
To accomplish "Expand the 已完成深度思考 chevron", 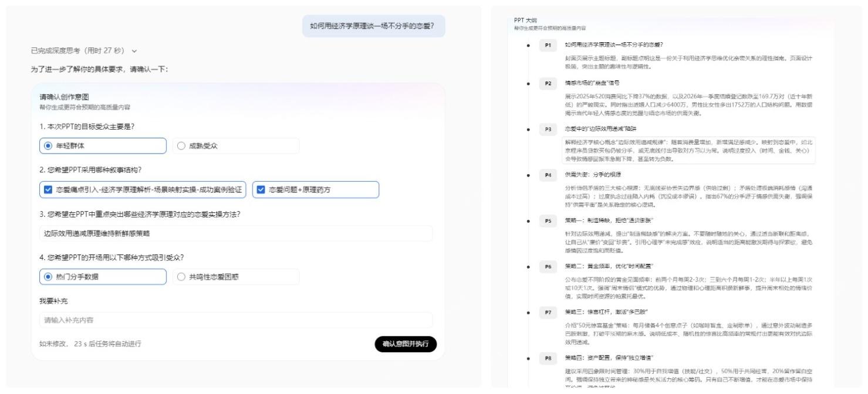I will pyautogui.click(x=134, y=51).
